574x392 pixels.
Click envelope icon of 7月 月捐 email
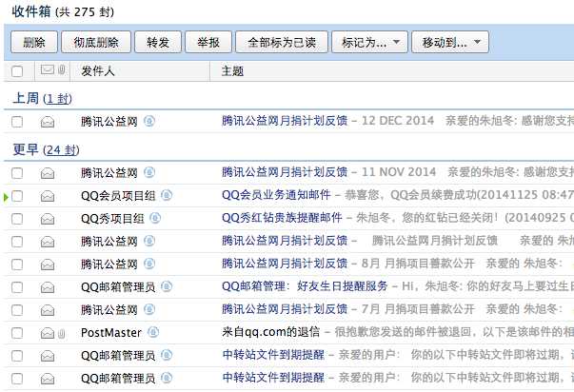coord(48,310)
